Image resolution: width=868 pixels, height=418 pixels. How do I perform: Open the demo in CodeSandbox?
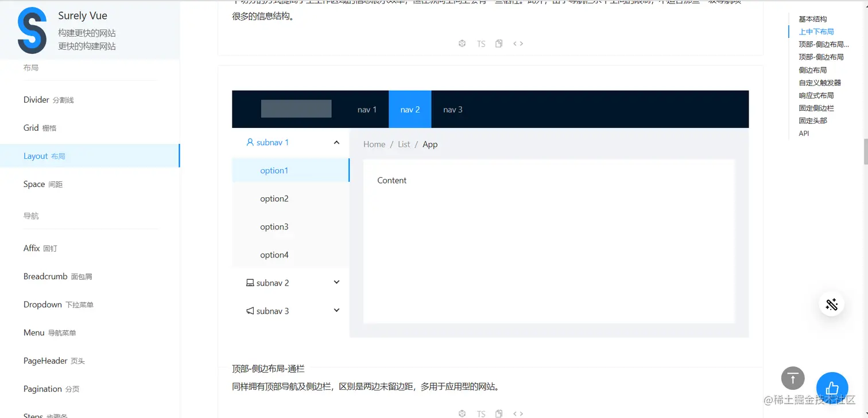(462, 43)
